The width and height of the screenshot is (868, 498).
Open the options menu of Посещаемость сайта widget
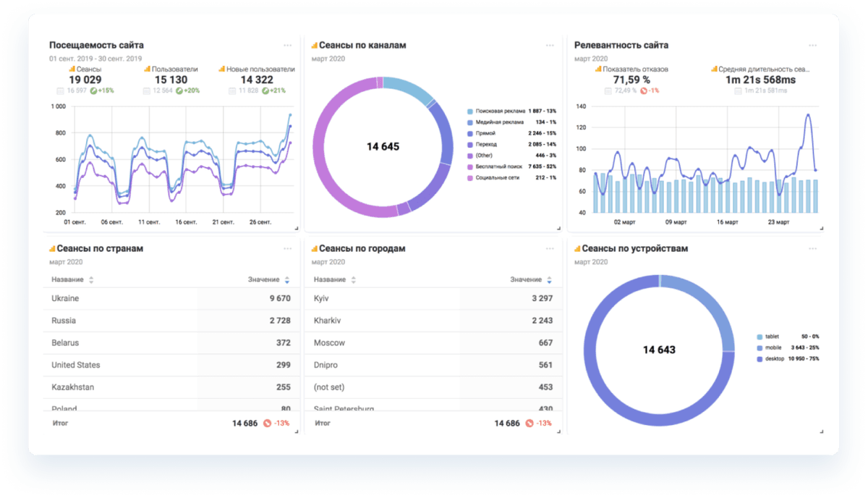click(288, 45)
